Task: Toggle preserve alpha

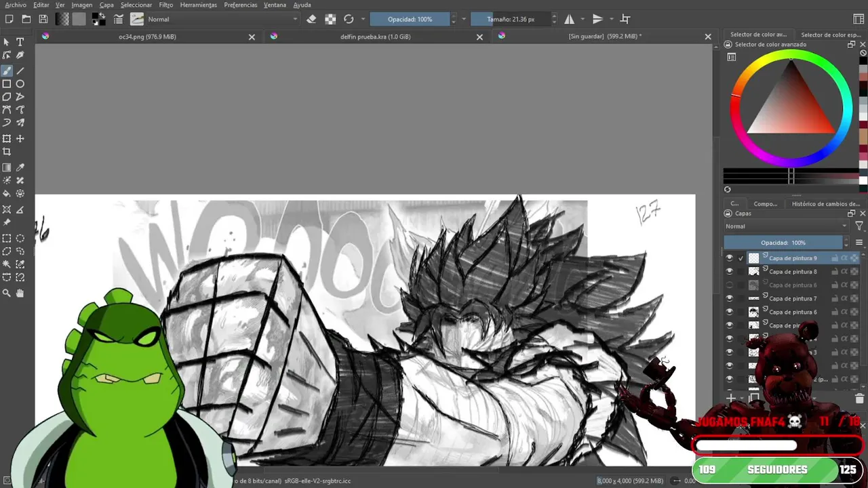Action: click(x=330, y=19)
